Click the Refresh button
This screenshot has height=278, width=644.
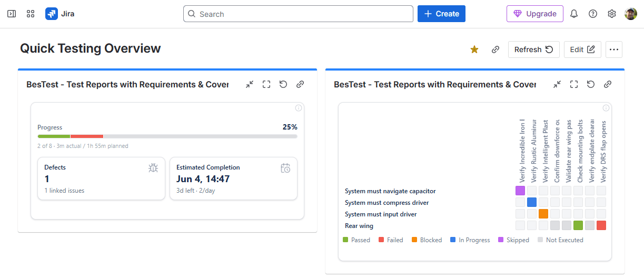pyautogui.click(x=533, y=49)
